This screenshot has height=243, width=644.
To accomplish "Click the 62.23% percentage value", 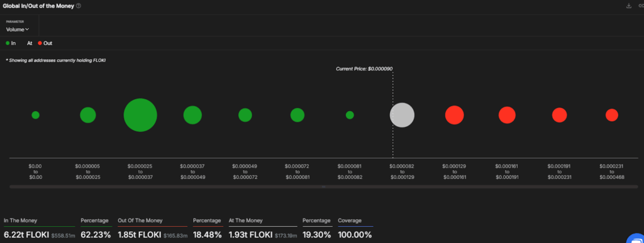I will point(96,235).
